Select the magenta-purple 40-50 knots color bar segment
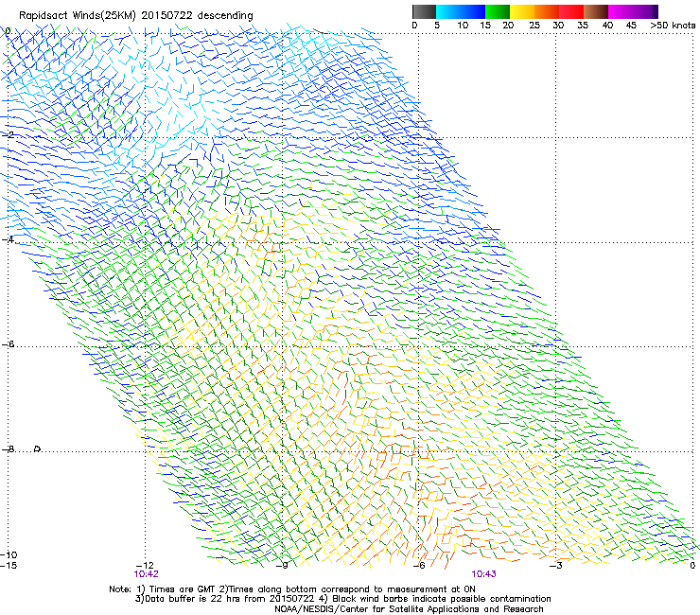The width and height of the screenshot is (700, 615). [x=633, y=11]
